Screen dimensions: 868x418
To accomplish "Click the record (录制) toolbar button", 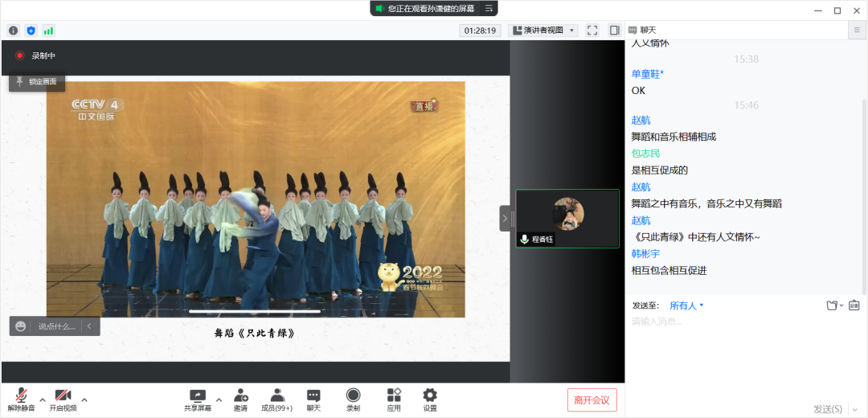I will [353, 400].
